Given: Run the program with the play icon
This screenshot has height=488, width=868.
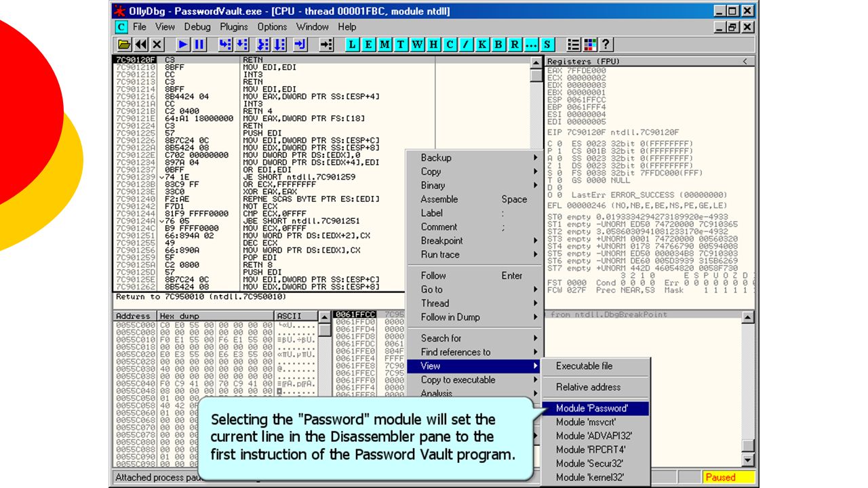Looking at the screenshot, I should pyautogui.click(x=183, y=45).
